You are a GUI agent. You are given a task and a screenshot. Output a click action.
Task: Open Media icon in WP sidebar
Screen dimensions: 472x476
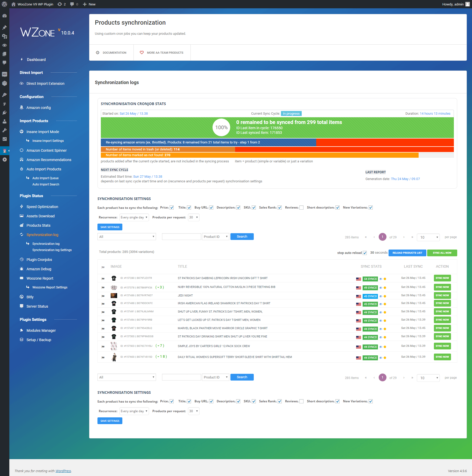tap(4, 36)
